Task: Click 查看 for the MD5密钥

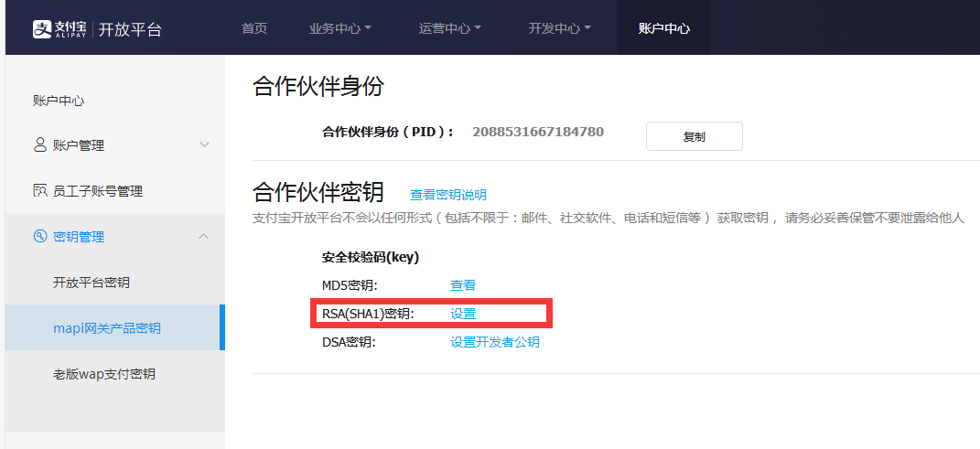Action: tap(463, 285)
